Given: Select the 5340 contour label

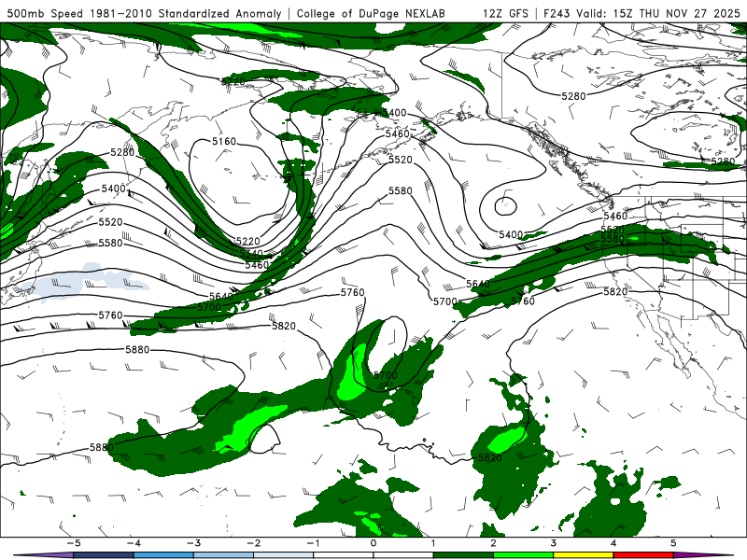Looking at the screenshot, I should [x=251, y=254].
